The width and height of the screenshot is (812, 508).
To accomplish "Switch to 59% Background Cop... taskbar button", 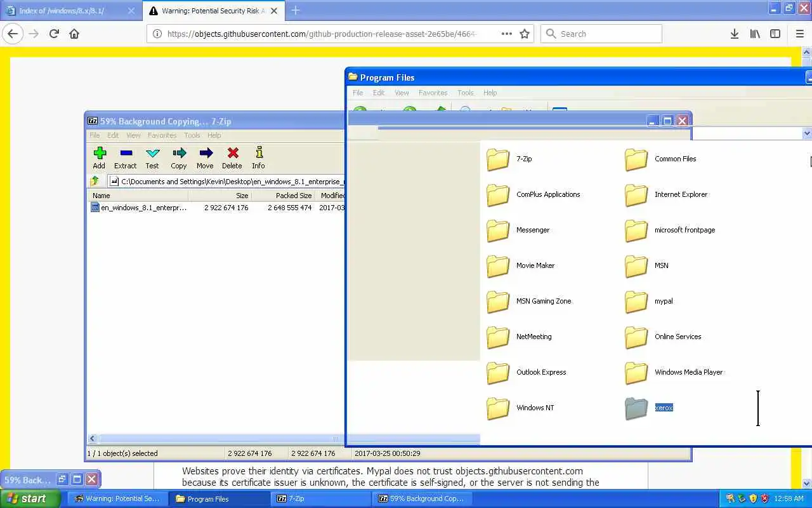I will point(422,499).
